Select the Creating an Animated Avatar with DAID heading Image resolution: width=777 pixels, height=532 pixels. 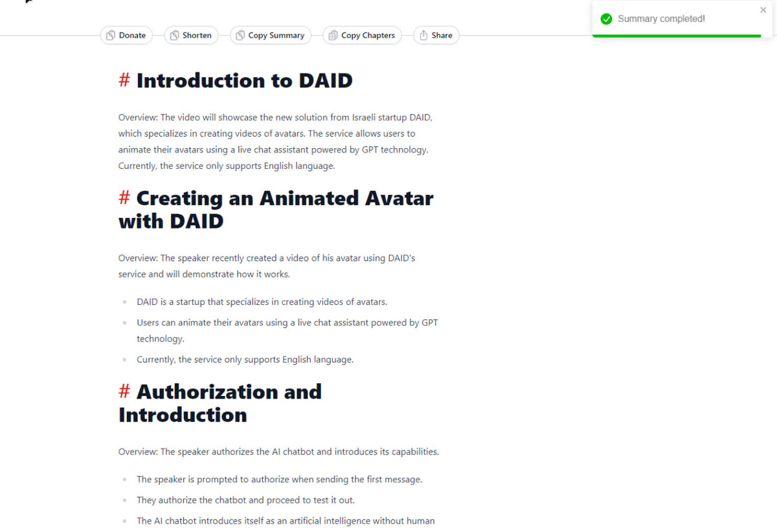(276, 209)
